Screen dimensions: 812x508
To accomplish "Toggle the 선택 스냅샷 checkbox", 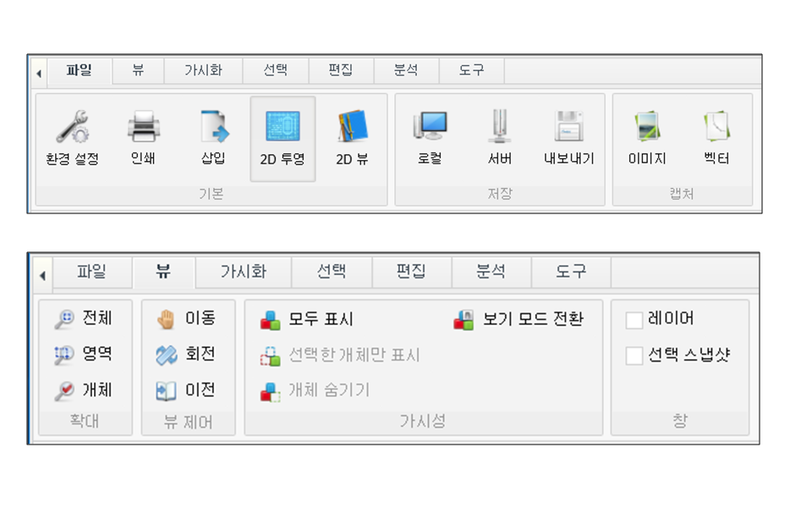I will (634, 356).
